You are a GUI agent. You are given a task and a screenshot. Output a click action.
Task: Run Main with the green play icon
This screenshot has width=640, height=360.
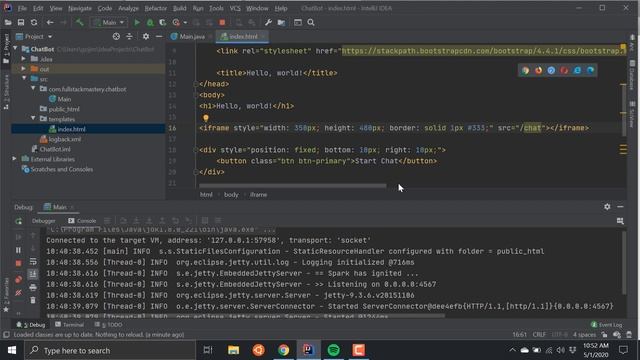[137, 22]
